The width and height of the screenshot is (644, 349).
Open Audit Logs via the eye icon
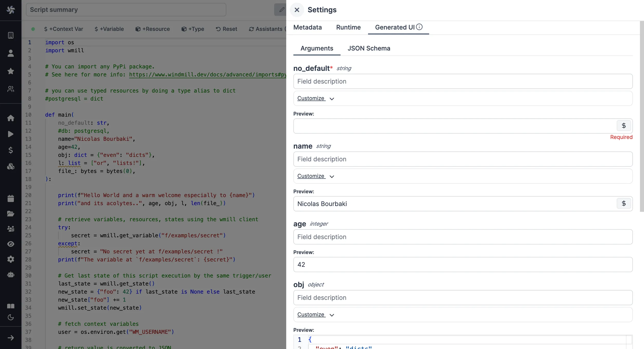(11, 244)
